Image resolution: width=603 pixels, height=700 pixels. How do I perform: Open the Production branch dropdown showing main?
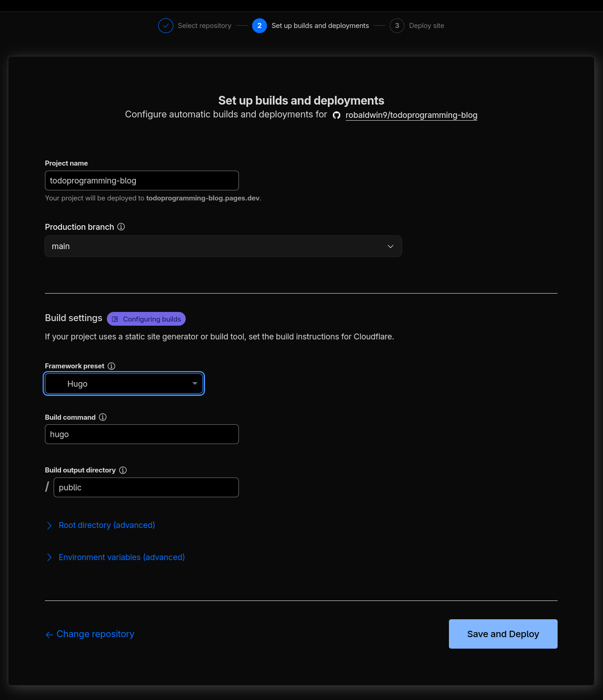click(x=223, y=246)
